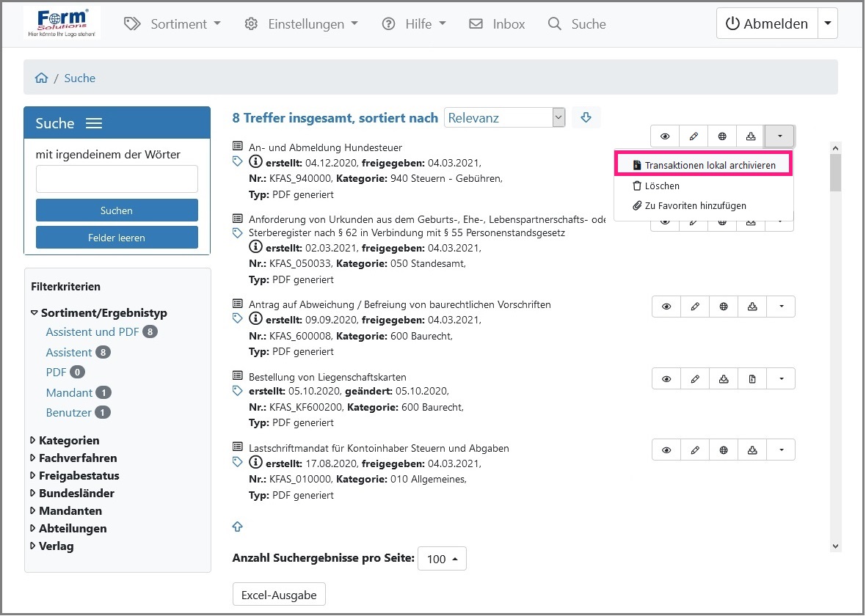Viewport: 866px width, 616px height.
Task: Expand the Kategorien filter
Action: 68,440
